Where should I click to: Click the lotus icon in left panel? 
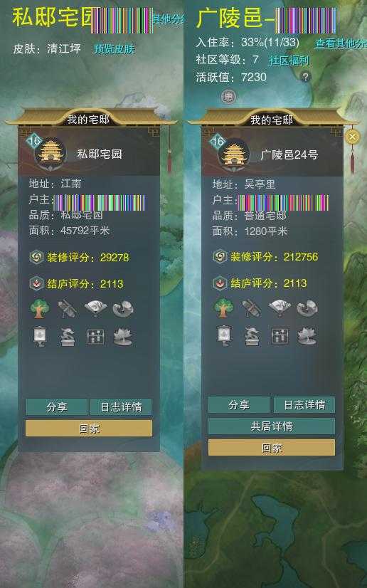tap(123, 337)
